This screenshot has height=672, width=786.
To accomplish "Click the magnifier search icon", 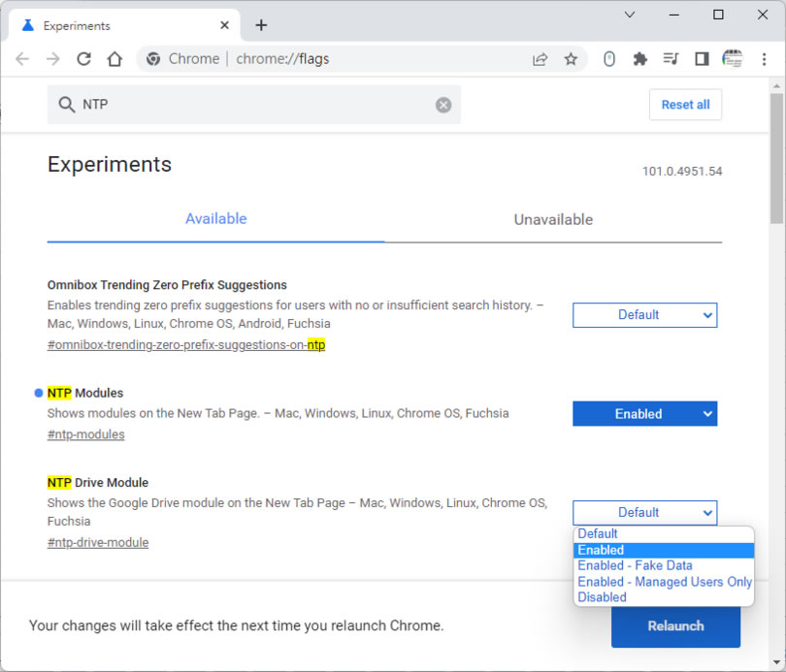I will click(67, 104).
